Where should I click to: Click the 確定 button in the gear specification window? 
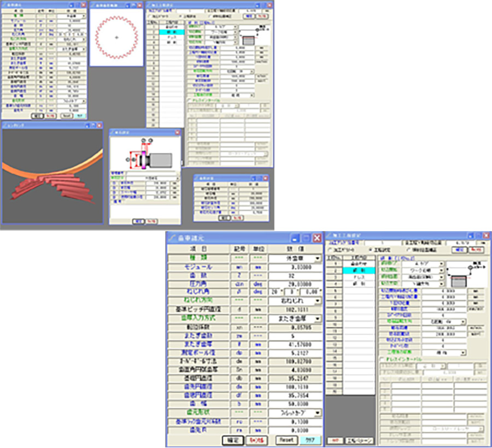coord(232,439)
